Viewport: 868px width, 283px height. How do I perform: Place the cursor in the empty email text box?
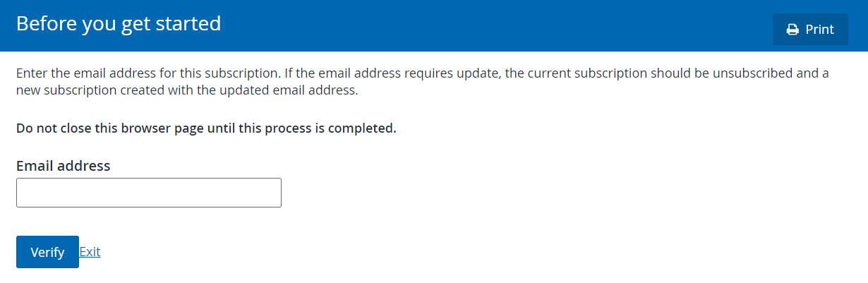pos(149,193)
